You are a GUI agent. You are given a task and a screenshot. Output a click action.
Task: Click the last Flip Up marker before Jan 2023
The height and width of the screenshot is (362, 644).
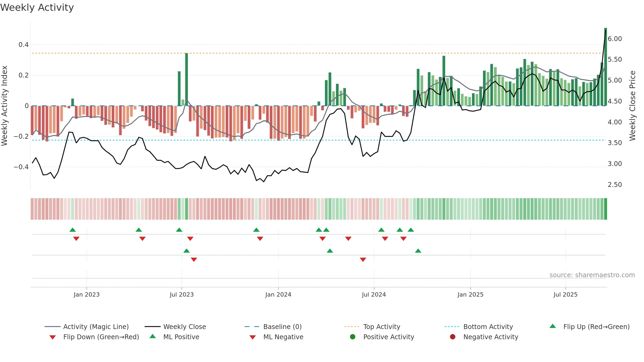pos(72,230)
